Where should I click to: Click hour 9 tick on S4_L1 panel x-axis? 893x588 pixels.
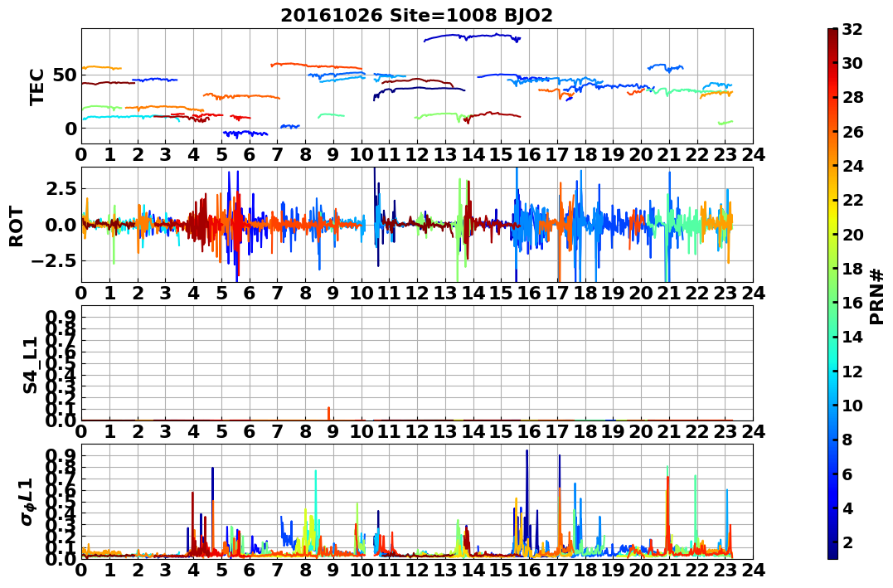tap(333, 431)
